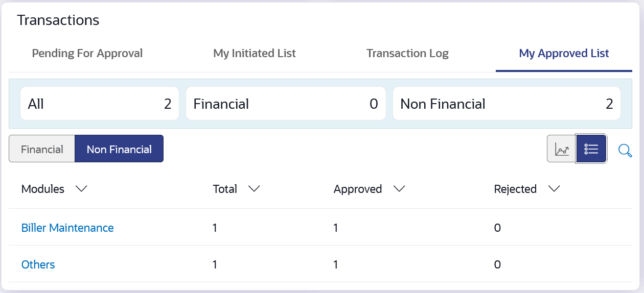The image size is (644, 293).
Task: Select the My Approved List tab
Action: tap(564, 53)
